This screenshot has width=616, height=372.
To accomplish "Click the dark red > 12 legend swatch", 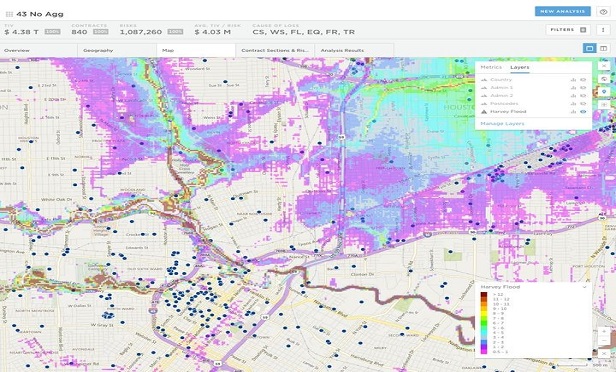I will [484, 295].
